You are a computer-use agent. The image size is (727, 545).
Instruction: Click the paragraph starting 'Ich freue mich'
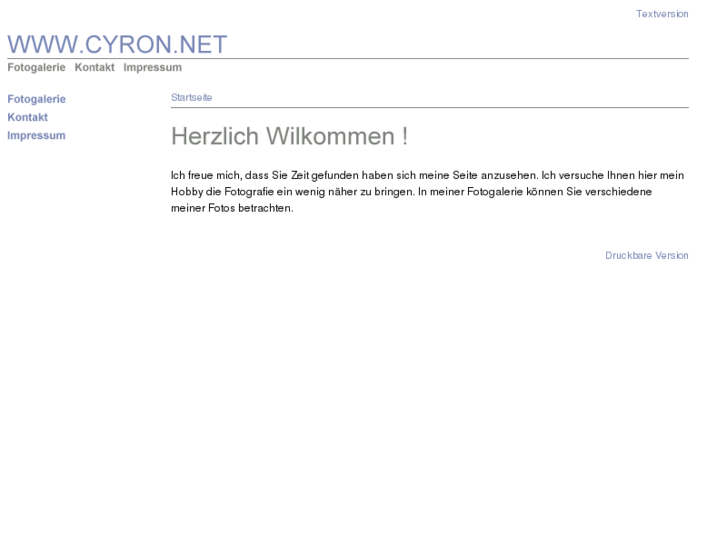point(427,192)
